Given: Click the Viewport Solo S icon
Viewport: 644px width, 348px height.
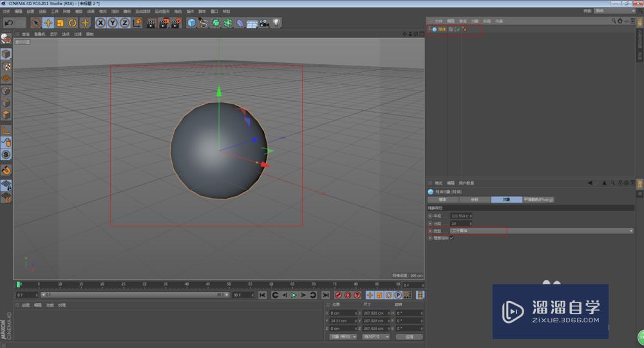Looking at the screenshot, I should 6,154.
